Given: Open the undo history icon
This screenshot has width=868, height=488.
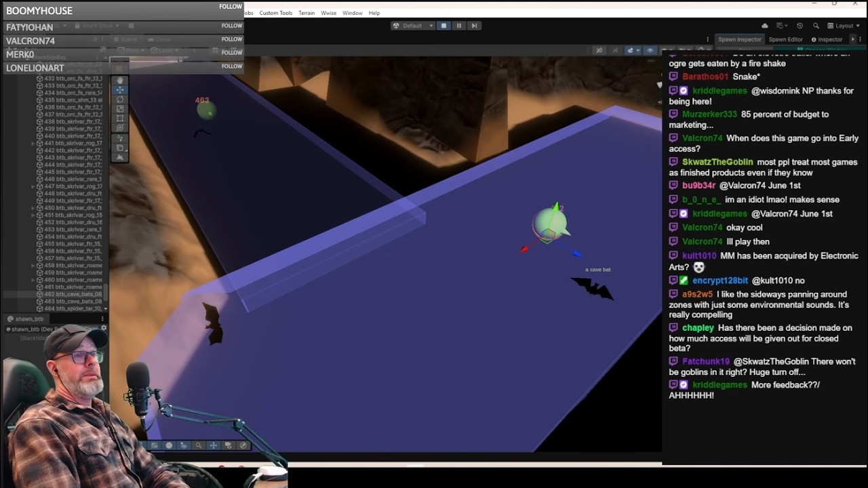Looking at the screenshot, I should (800, 26).
